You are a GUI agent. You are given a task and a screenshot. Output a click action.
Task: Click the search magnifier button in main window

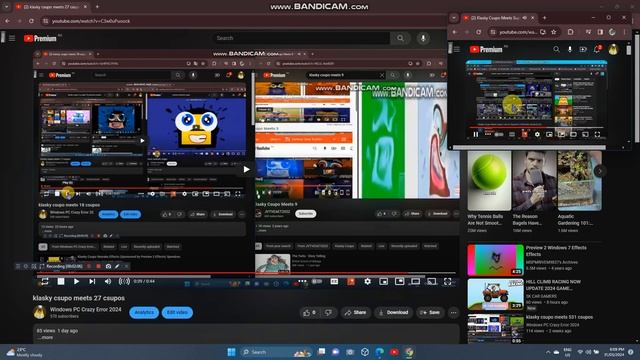point(400,38)
